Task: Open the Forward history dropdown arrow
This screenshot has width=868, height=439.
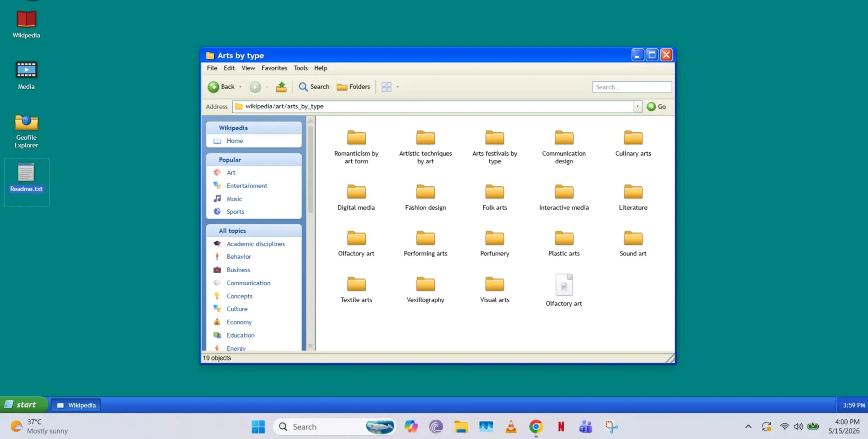Action: pyautogui.click(x=267, y=87)
